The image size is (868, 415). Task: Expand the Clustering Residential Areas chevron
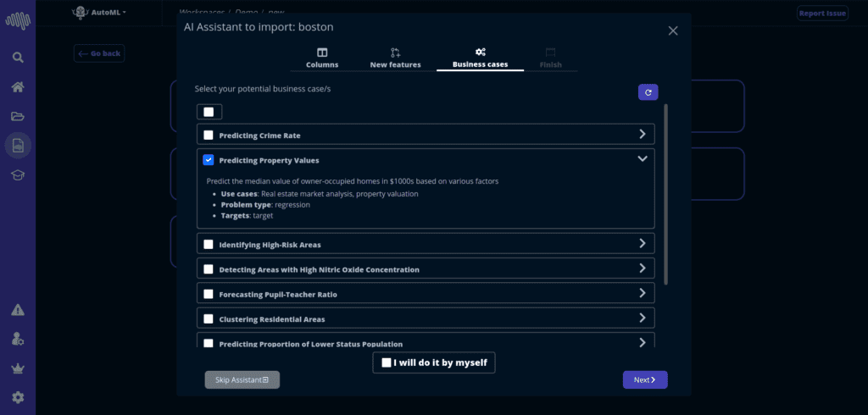pos(643,318)
